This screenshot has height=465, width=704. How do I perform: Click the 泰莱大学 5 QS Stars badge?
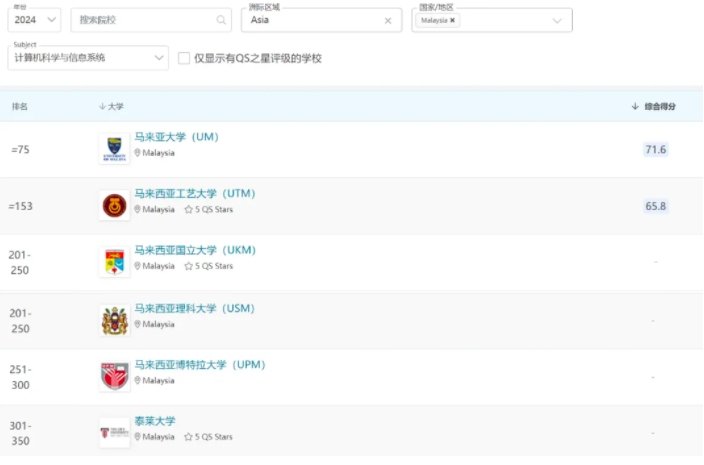(209, 437)
